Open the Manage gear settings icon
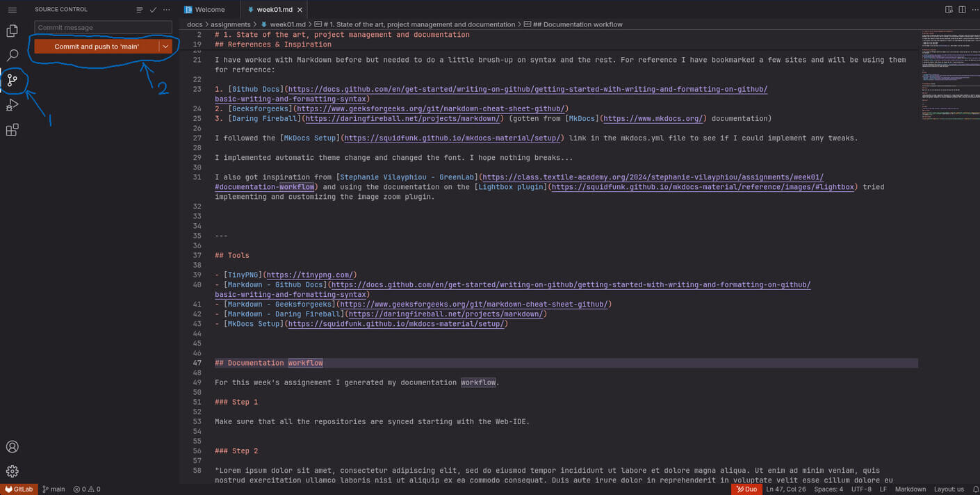The height and width of the screenshot is (495, 980). pyautogui.click(x=12, y=471)
